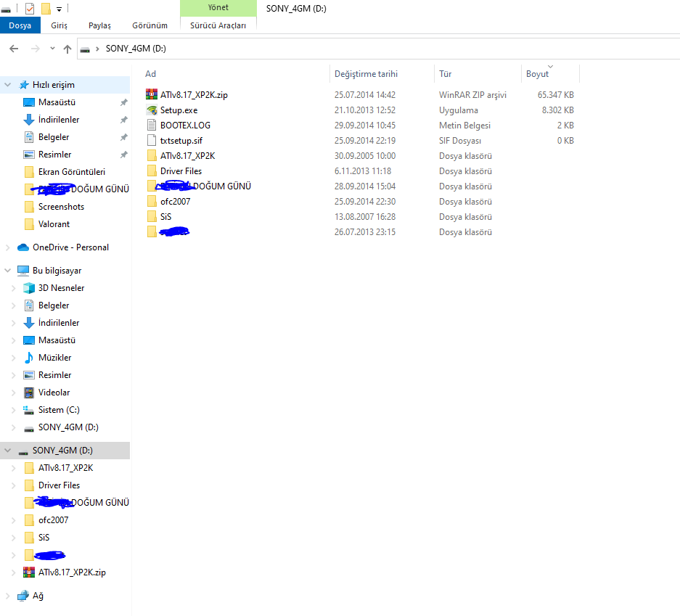Switch to the Giriş ribbon tab
The image size is (680, 616).
(x=59, y=25)
